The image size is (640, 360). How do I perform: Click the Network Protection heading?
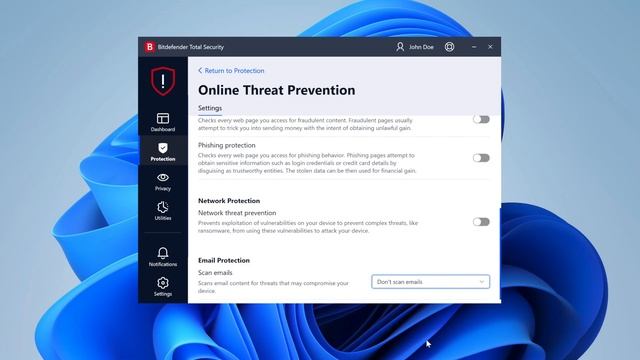229,201
